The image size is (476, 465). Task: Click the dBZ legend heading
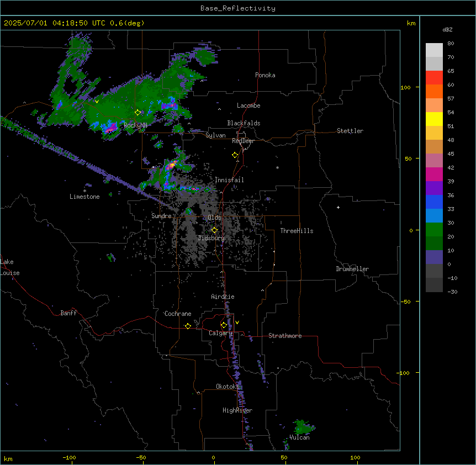pyautogui.click(x=447, y=29)
